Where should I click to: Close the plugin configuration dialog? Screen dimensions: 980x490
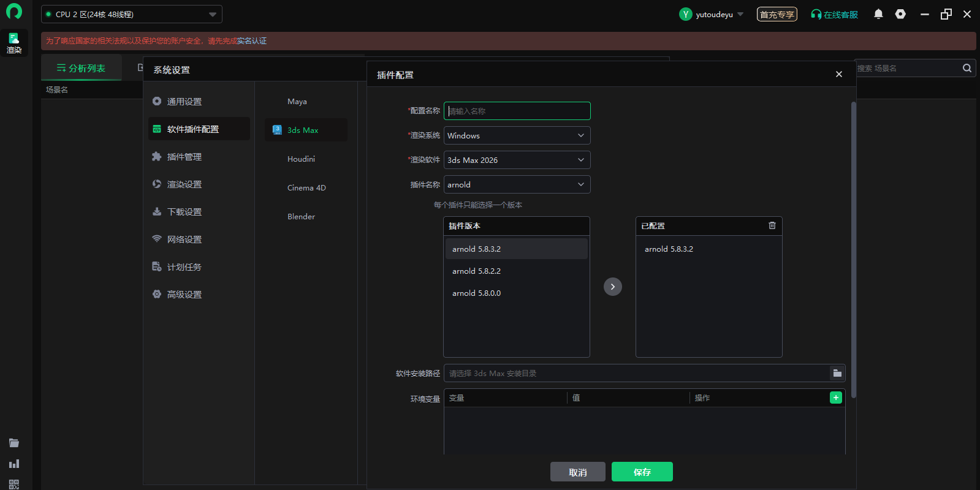(838, 74)
